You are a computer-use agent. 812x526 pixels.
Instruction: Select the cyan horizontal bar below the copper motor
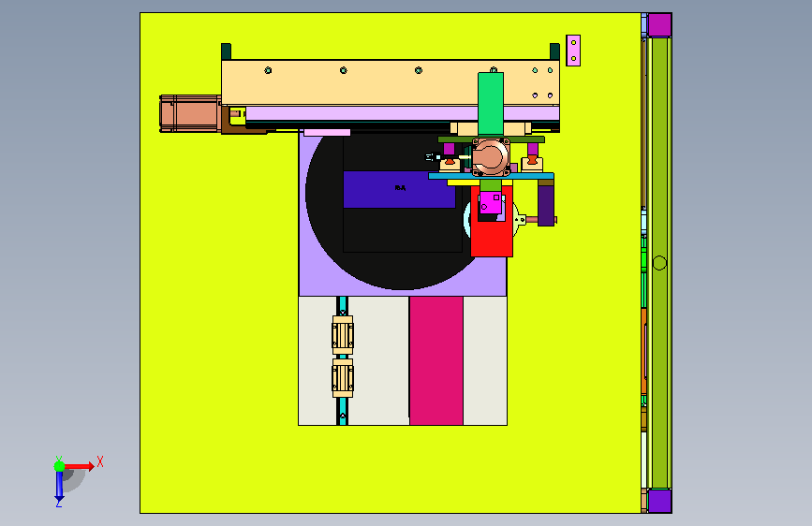(x=491, y=177)
